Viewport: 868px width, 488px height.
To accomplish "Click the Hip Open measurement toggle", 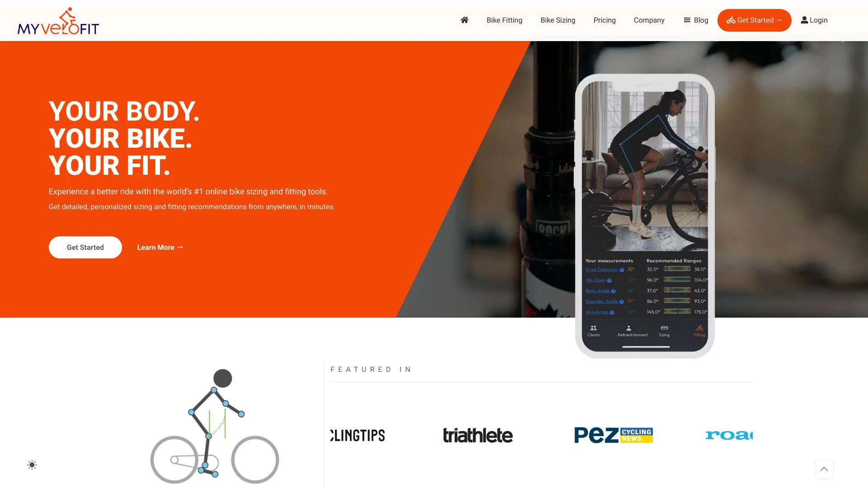I will pyautogui.click(x=597, y=280).
